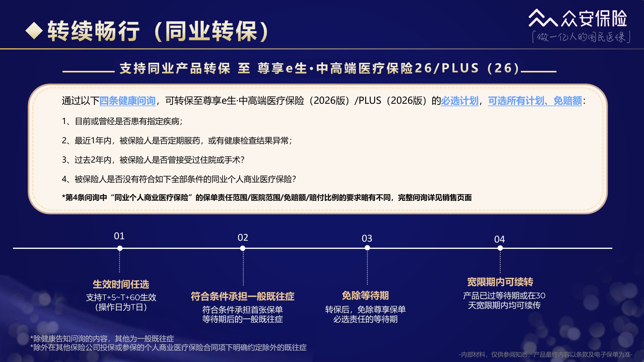Click the heading 宽限期内可续转

tap(500, 282)
